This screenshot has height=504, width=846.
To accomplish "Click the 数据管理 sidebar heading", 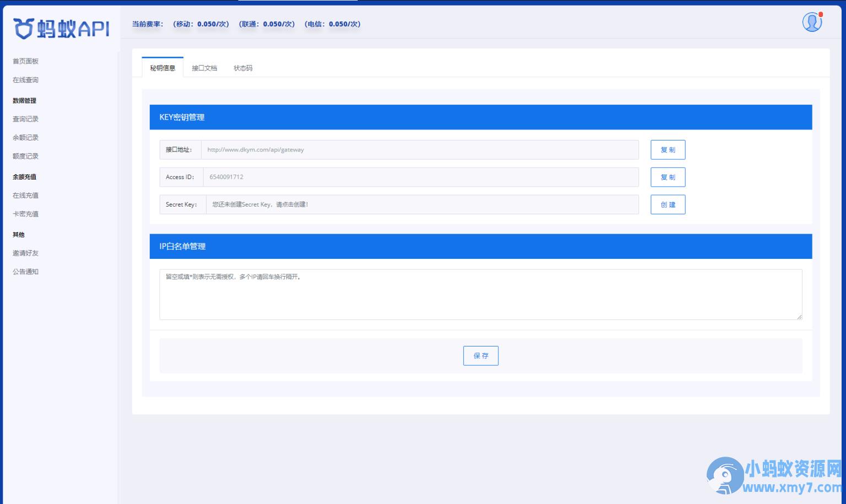I will 24,101.
